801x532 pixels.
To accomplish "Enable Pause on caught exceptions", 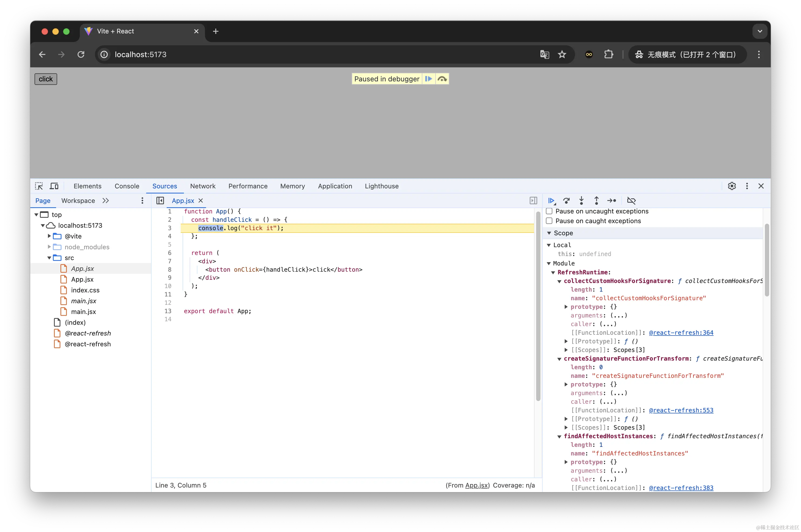I will pos(549,221).
